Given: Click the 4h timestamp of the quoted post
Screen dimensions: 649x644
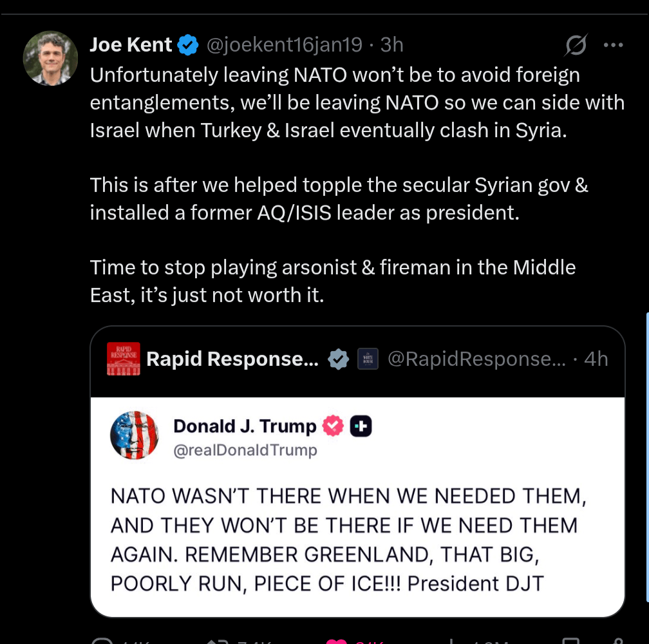Looking at the screenshot, I should pyautogui.click(x=596, y=359).
